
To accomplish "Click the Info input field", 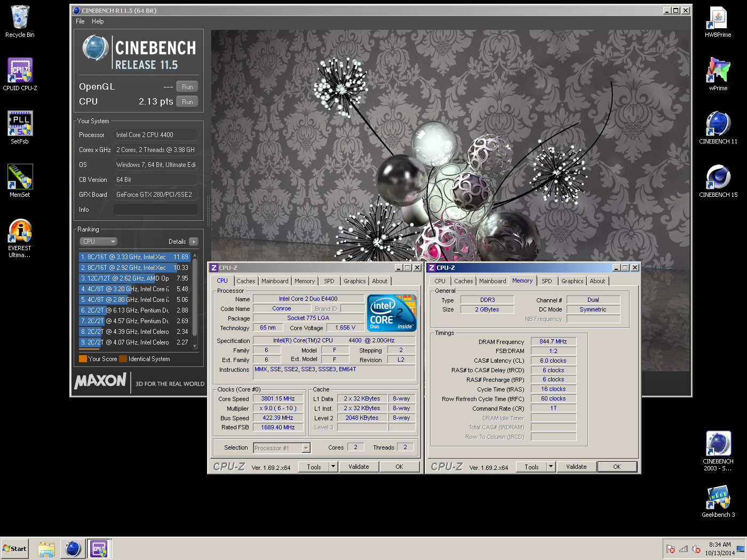I will [155, 210].
